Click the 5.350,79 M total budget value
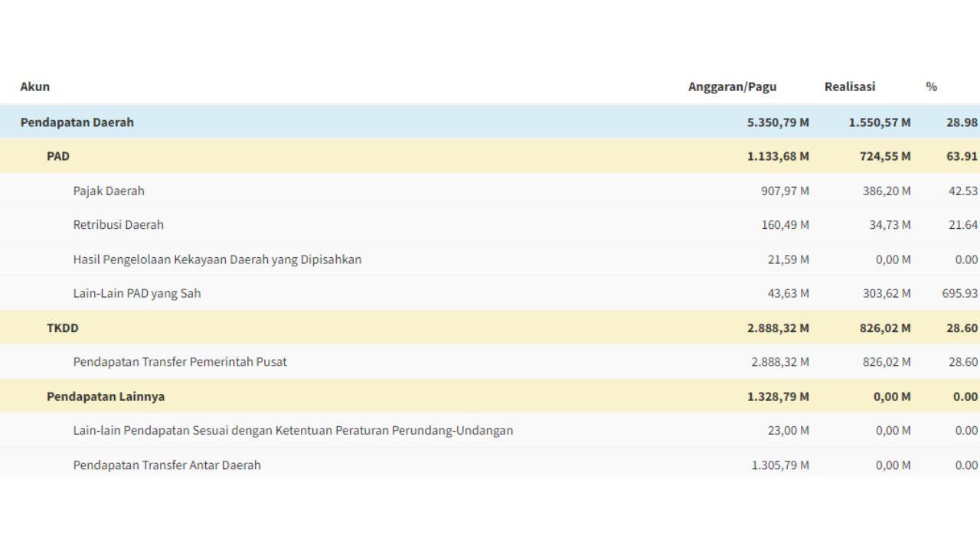The height and width of the screenshot is (551, 980). tap(778, 122)
